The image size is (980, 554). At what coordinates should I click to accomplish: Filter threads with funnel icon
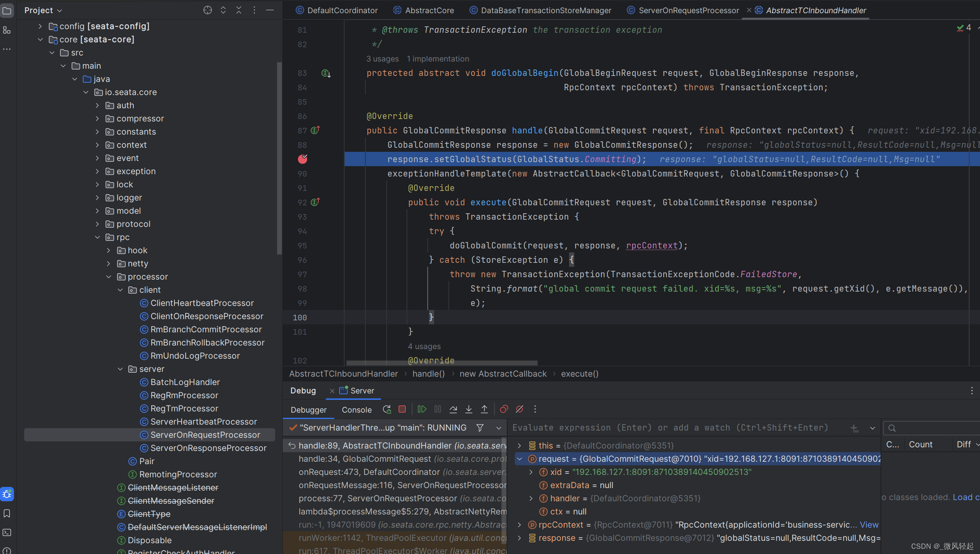click(x=480, y=428)
